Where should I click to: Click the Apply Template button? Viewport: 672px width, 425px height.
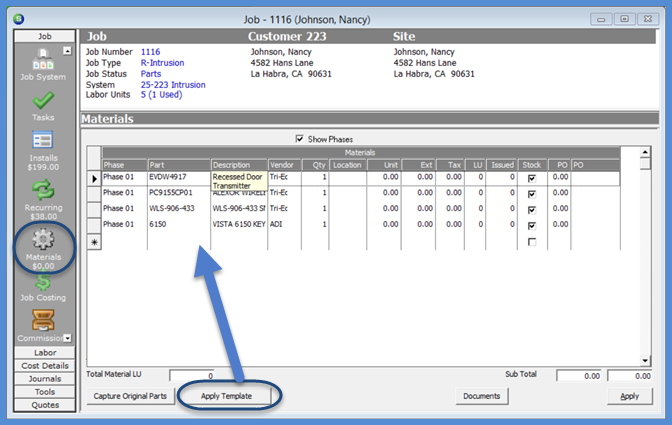click(x=226, y=396)
